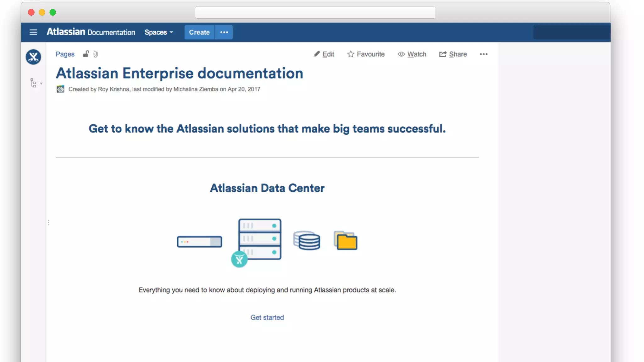Click the Create button
The height and width of the screenshot is (362, 644).
[x=199, y=32]
